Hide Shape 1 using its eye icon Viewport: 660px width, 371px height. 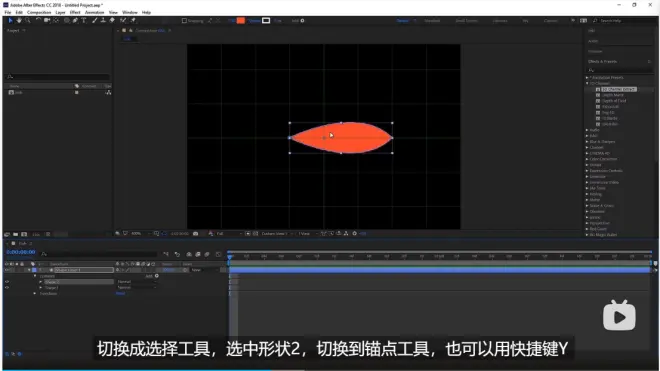click(7, 288)
